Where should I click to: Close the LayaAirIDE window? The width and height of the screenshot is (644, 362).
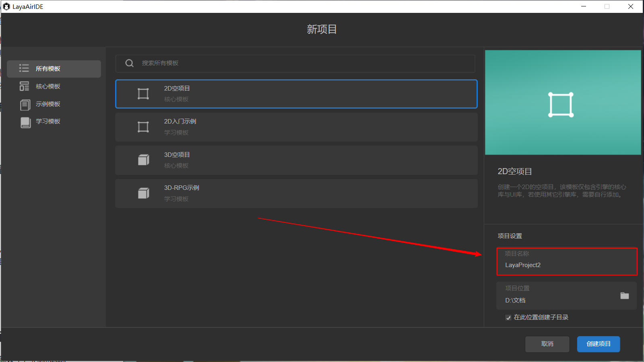coord(631,6)
